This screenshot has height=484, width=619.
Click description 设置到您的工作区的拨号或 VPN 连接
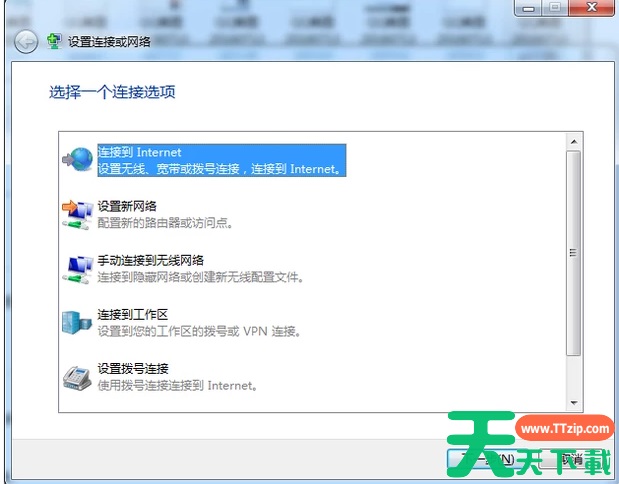pos(199,331)
